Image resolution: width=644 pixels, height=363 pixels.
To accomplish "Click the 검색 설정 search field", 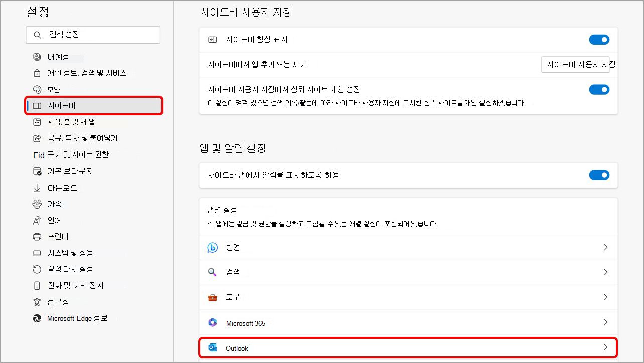I will [93, 35].
